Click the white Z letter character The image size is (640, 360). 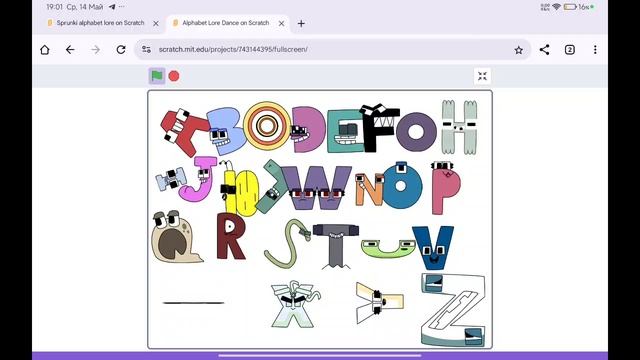tap(453, 309)
